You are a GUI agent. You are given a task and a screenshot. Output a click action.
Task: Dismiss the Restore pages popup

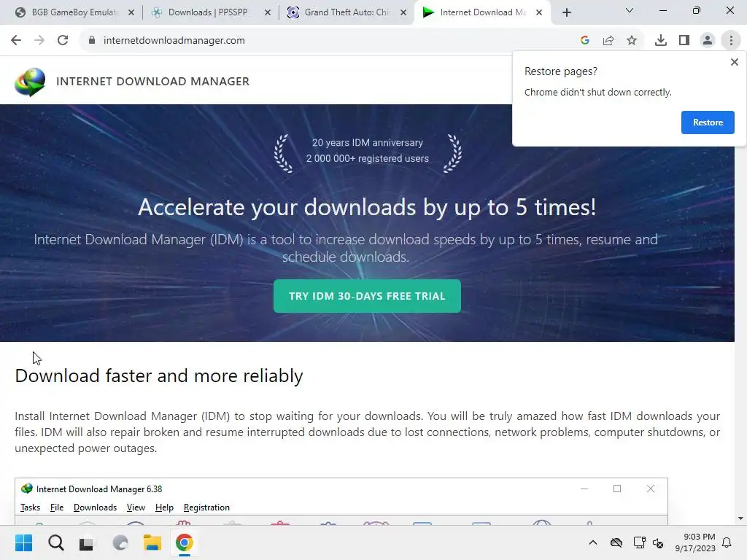pos(734,62)
